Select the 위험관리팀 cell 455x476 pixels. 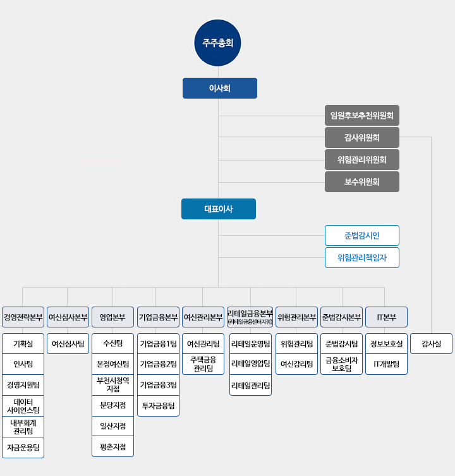coord(296,344)
